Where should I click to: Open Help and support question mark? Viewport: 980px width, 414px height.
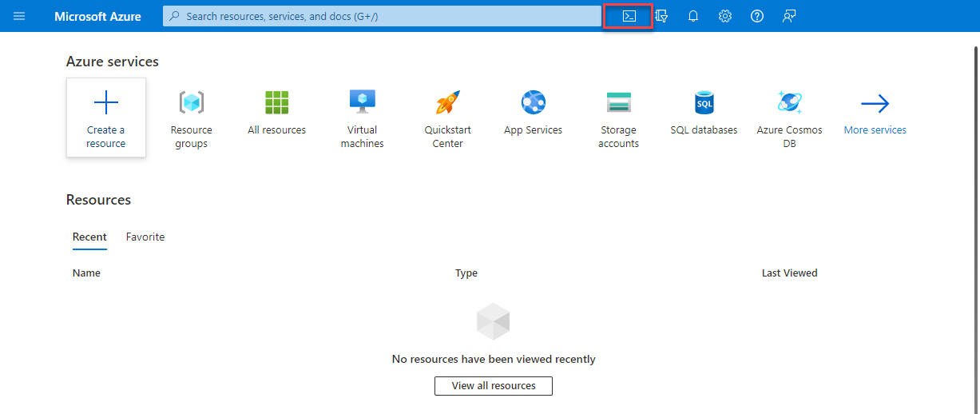pos(757,16)
